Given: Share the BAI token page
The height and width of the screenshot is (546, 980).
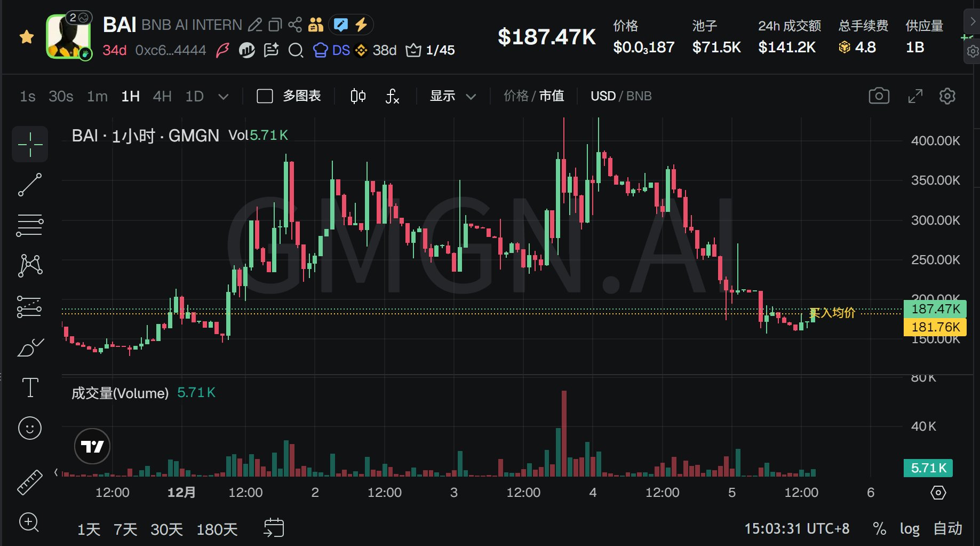Looking at the screenshot, I should 295,25.
